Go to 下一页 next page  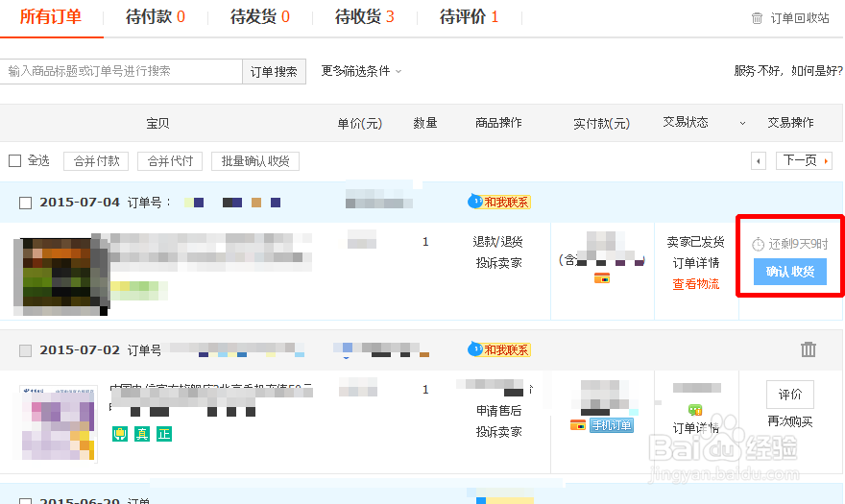pos(804,160)
